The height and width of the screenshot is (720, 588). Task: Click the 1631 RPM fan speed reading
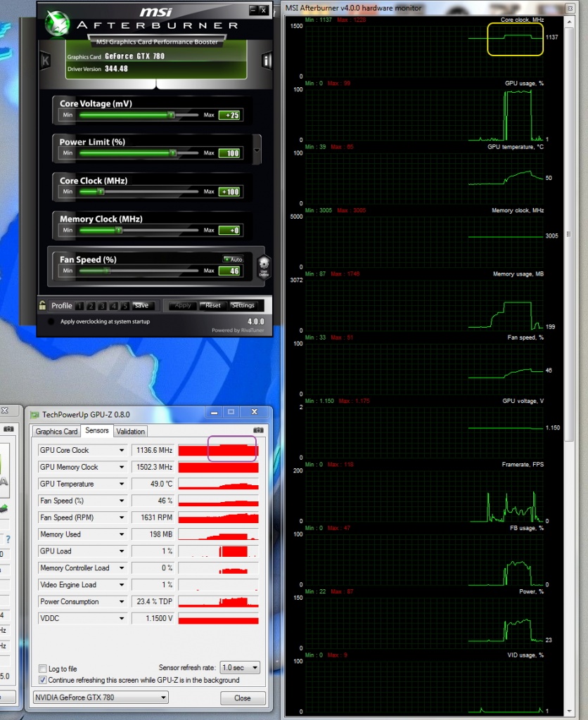153,517
